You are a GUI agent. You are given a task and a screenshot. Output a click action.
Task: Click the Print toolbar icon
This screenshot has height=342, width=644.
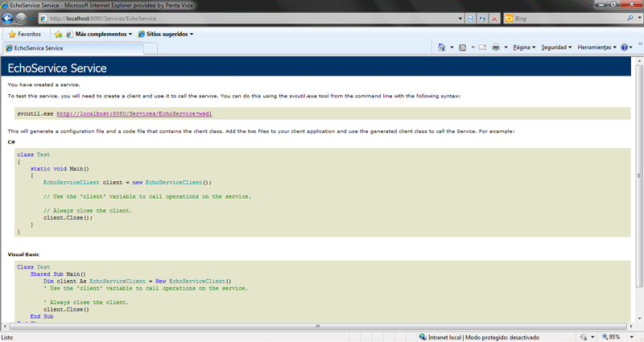496,47
